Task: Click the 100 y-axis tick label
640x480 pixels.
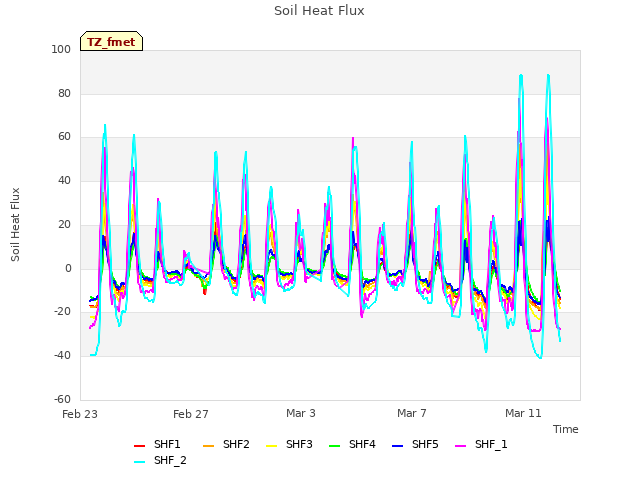Action: tap(61, 50)
